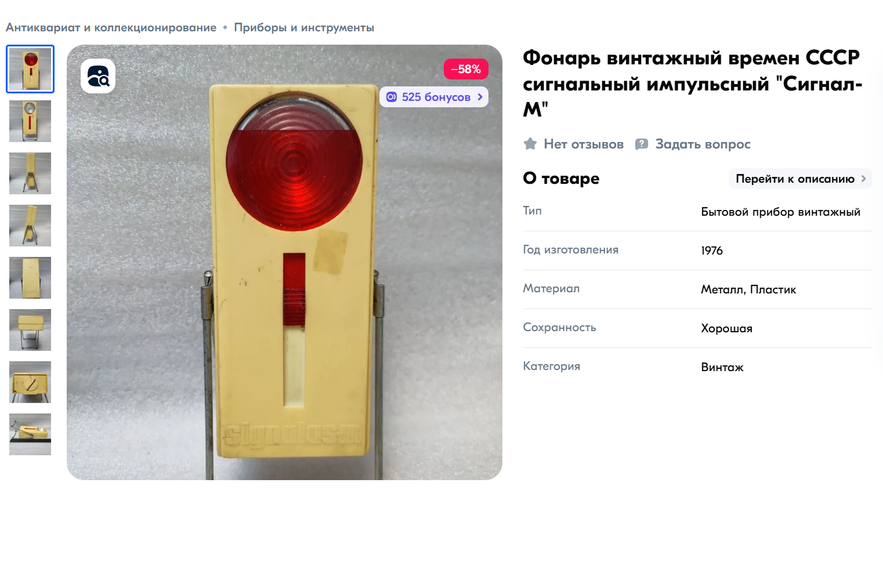Viewport: 883px width, 588px height.
Task: Select the first thumbnail with red lens front view
Action: coord(30,69)
